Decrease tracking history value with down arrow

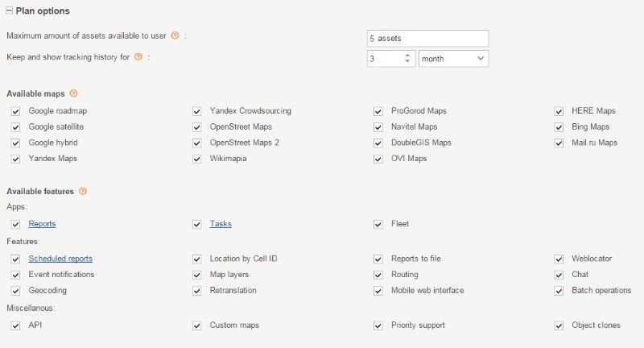click(407, 62)
